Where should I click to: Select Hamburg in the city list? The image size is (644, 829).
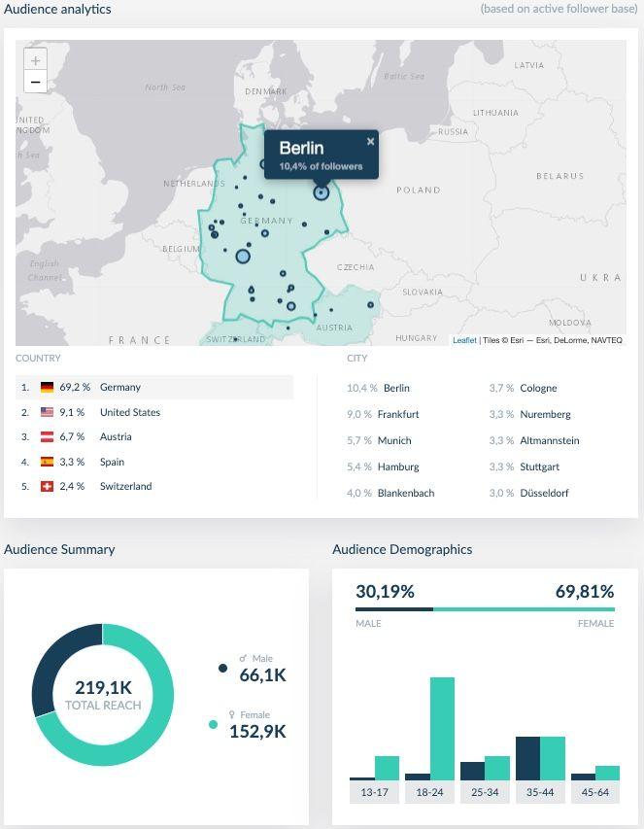pos(383,466)
